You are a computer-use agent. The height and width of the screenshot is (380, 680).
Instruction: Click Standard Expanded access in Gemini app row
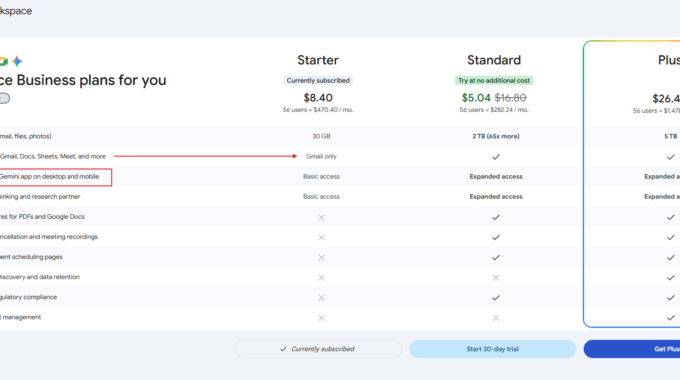[x=496, y=177]
